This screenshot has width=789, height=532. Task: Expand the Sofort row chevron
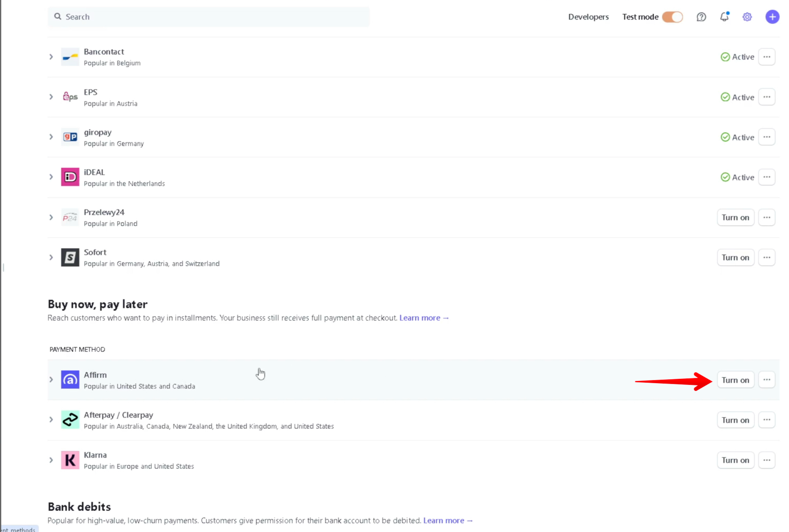51,258
